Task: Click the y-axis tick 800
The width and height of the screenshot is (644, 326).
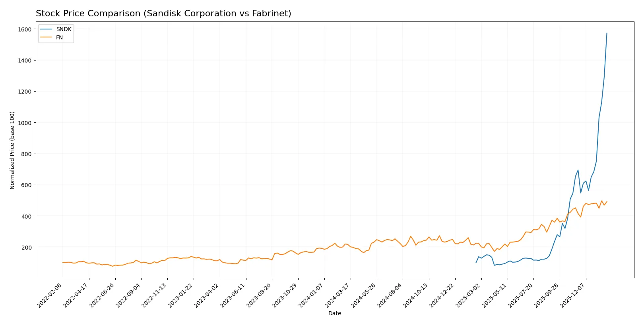Action: click(26, 154)
